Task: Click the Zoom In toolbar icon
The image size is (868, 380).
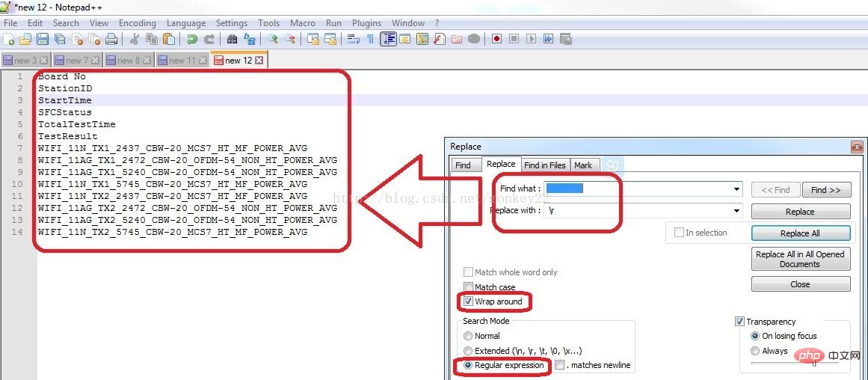Action: (x=272, y=40)
